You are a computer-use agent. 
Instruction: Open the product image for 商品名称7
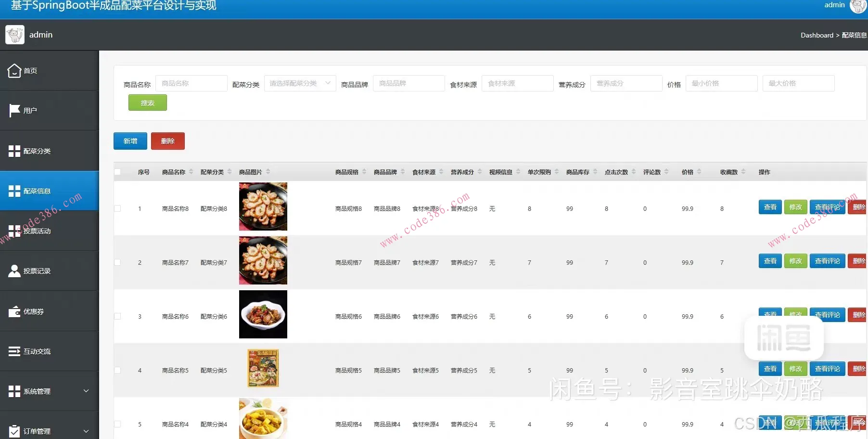point(263,260)
